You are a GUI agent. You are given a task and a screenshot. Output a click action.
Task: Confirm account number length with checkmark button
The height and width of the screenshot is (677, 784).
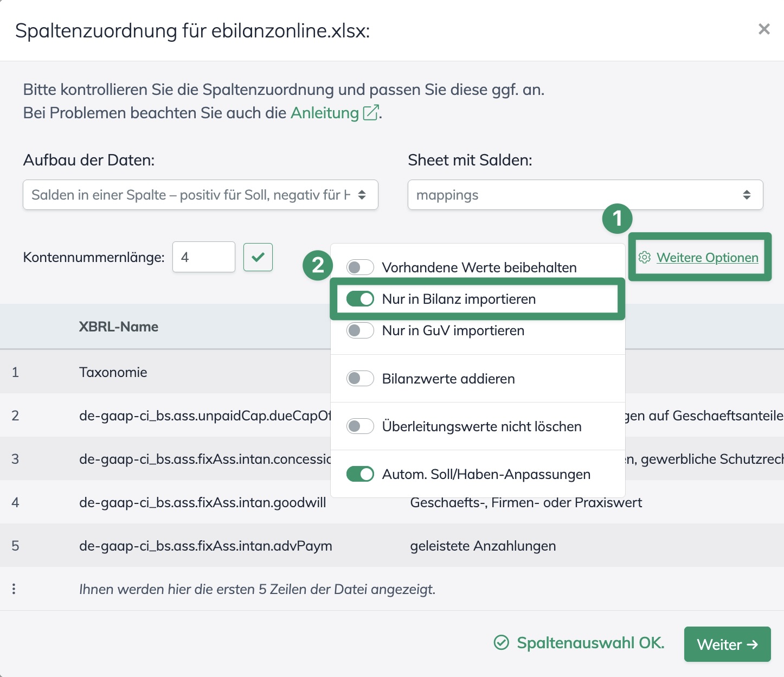coord(258,257)
